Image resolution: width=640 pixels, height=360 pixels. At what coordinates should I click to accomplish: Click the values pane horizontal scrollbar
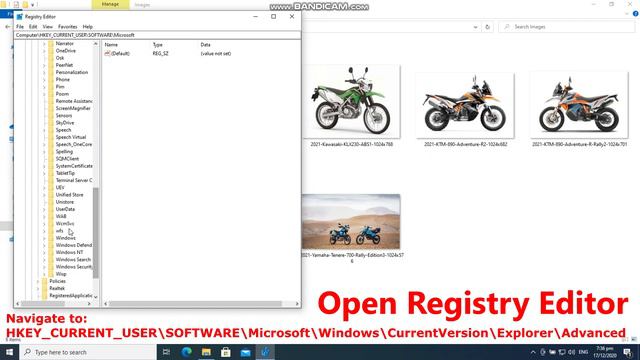click(195, 304)
